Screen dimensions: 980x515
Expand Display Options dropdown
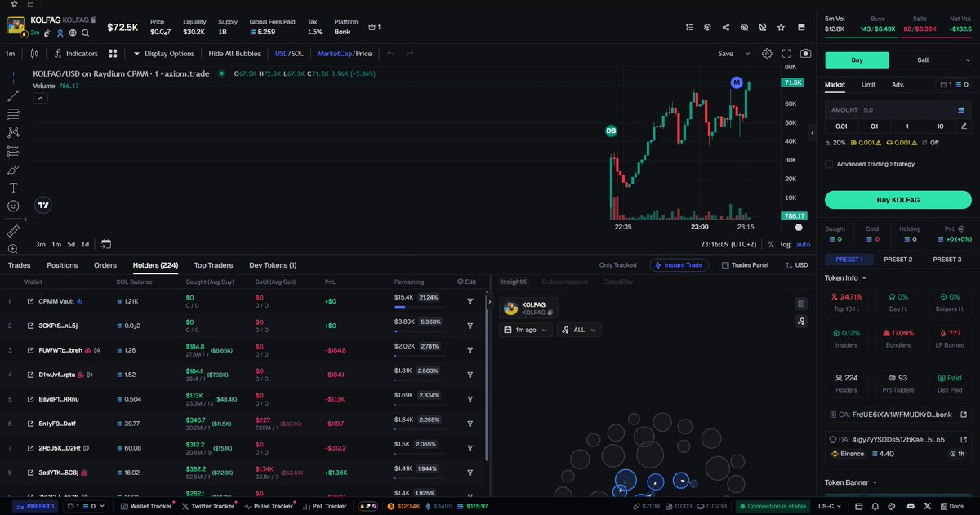(x=163, y=54)
